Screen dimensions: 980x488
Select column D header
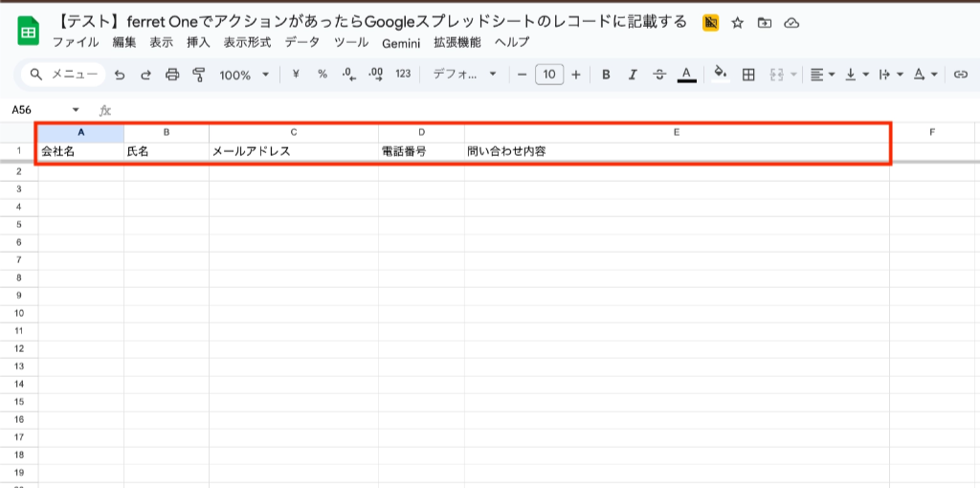421,132
